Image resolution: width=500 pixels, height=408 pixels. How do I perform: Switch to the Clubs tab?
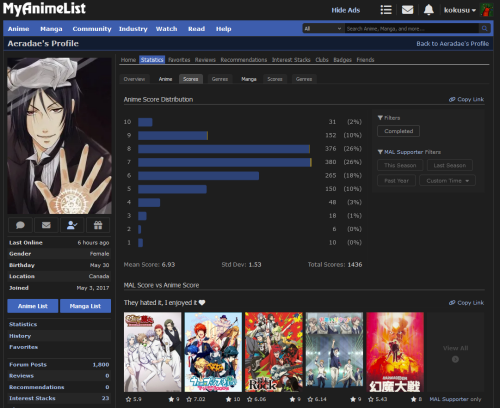[322, 60]
